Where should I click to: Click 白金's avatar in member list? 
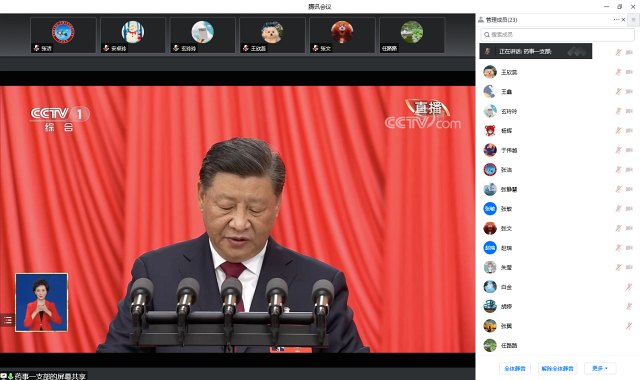pos(490,287)
